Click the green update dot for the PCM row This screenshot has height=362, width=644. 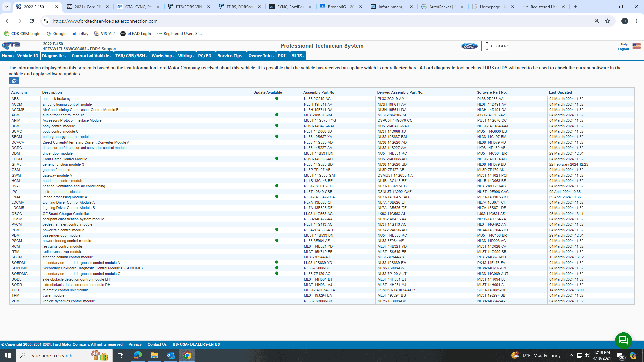[x=277, y=230]
